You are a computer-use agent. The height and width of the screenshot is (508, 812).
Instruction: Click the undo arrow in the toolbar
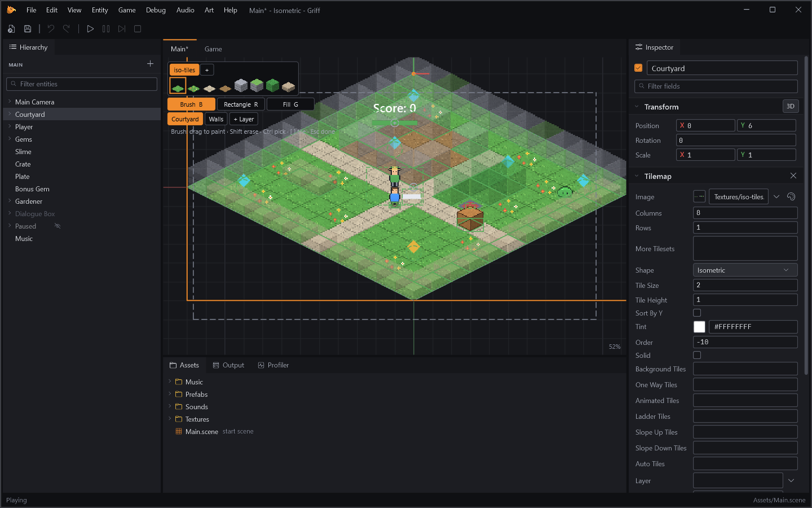(51, 29)
